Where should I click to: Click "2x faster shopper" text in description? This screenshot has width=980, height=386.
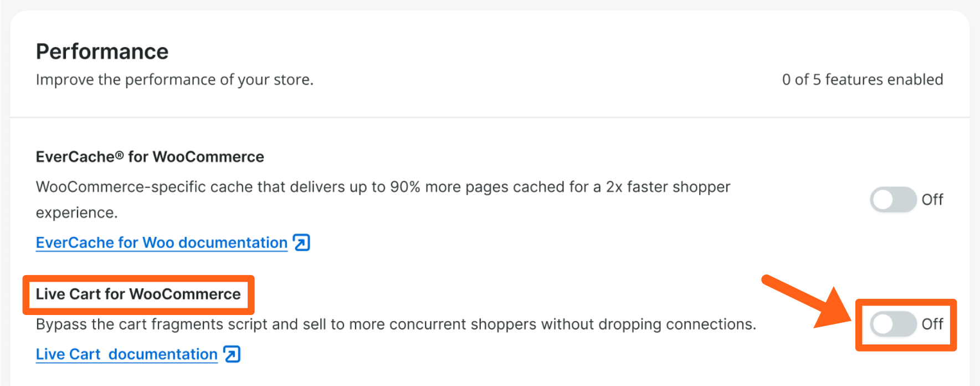[x=668, y=187]
